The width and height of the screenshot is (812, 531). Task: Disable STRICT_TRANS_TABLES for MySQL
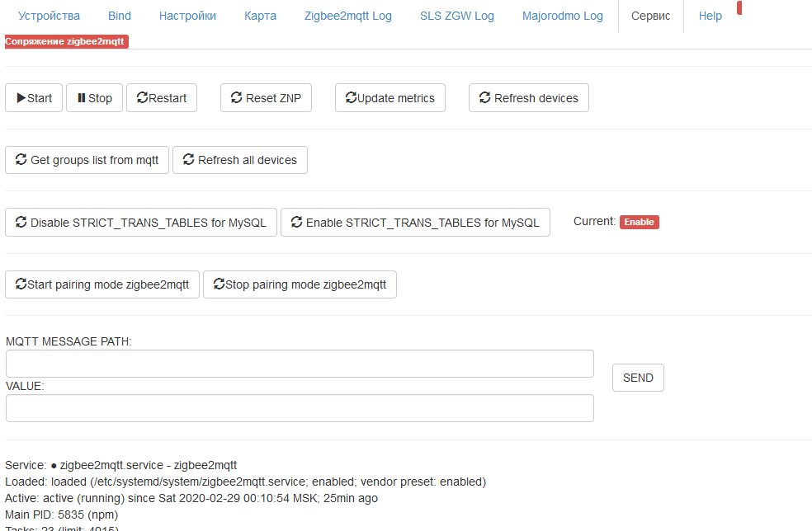[x=140, y=223]
